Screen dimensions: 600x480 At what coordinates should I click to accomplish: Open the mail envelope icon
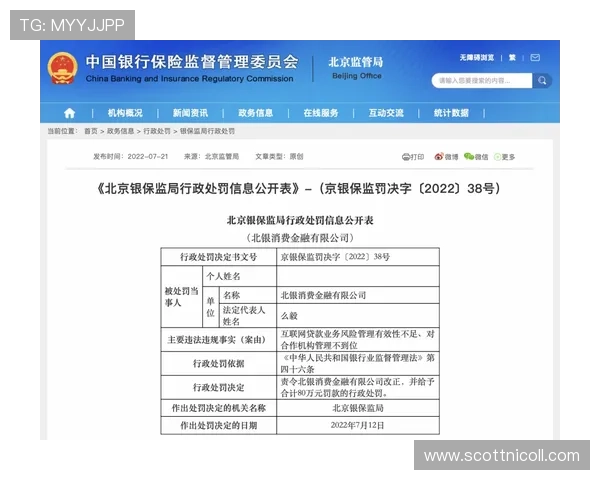(x=535, y=57)
